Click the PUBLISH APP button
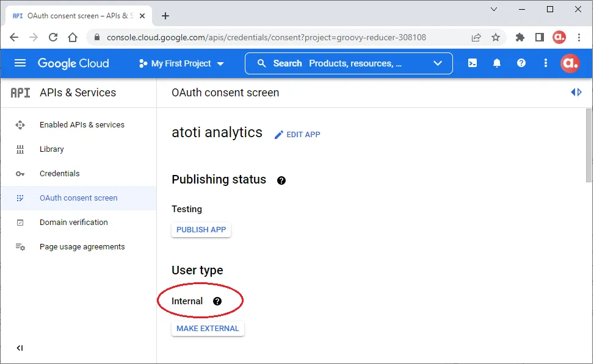594x364 pixels. pos(201,230)
